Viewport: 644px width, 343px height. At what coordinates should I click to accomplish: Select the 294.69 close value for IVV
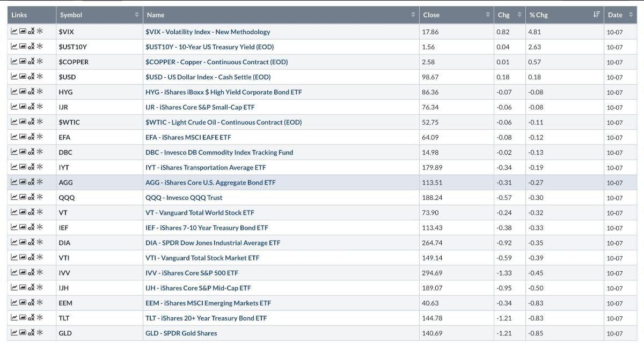(x=432, y=273)
